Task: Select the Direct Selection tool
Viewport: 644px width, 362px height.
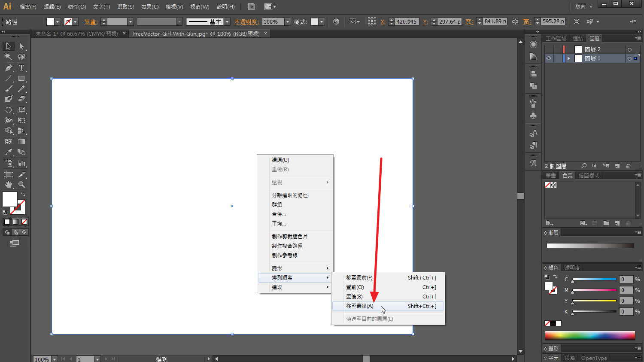Action: pyautogui.click(x=21, y=46)
